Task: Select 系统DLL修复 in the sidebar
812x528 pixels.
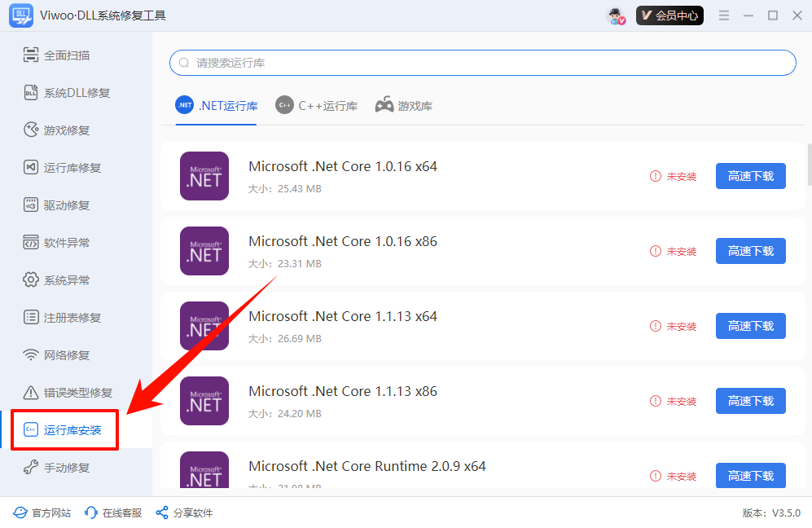Action: point(76,93)
